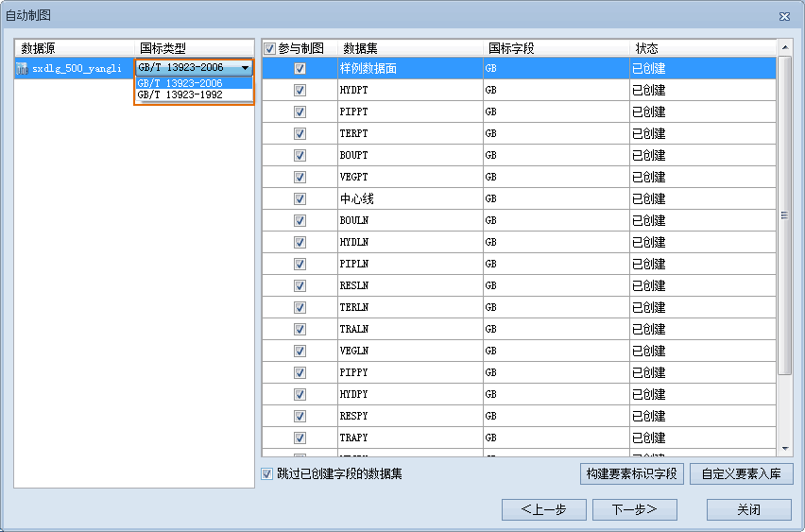Uncheck the RESPY row checkbox
Image resolution: width=805 pixels, height=532 pixels.
click(x=300, y=416)
